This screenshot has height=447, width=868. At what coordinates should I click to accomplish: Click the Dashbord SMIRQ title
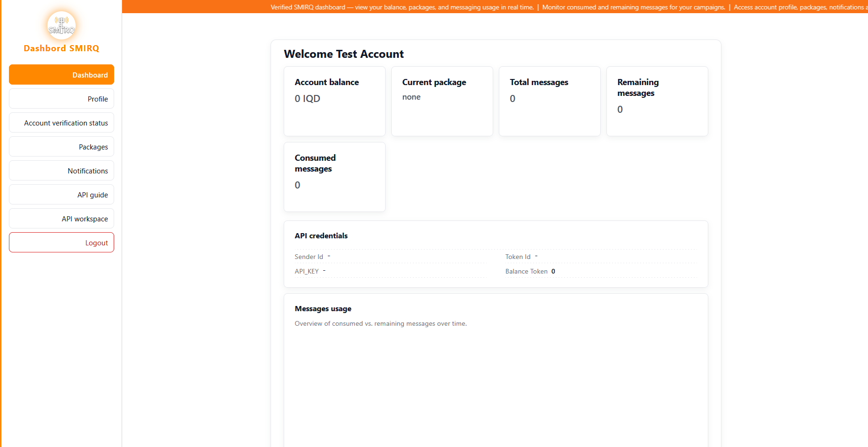pyautogui.click(x=61, y=48)
